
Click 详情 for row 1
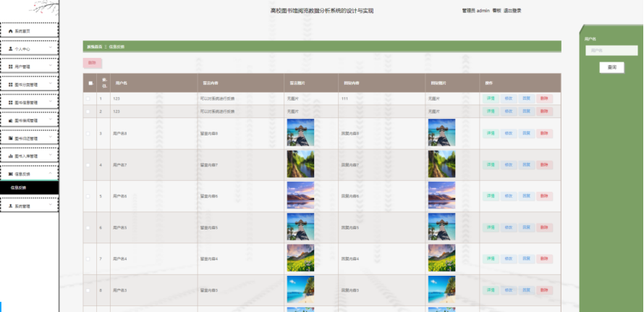point(491,98)
